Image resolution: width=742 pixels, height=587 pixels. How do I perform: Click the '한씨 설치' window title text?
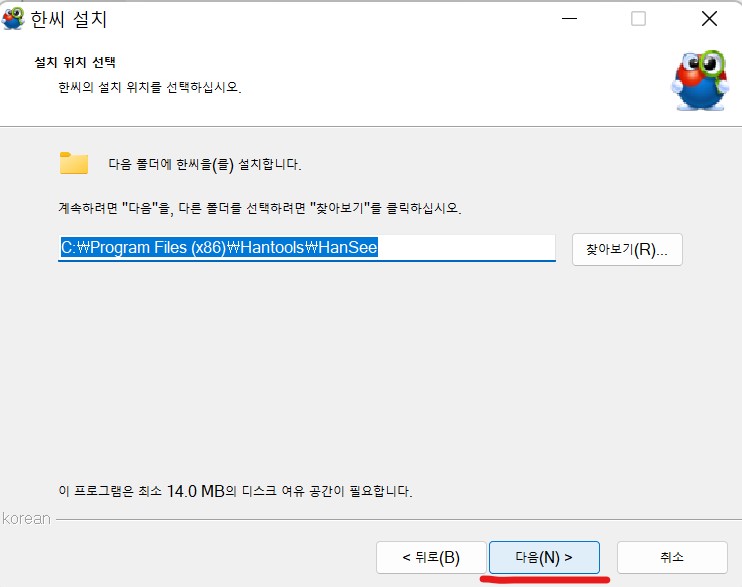tap(69, 19)
